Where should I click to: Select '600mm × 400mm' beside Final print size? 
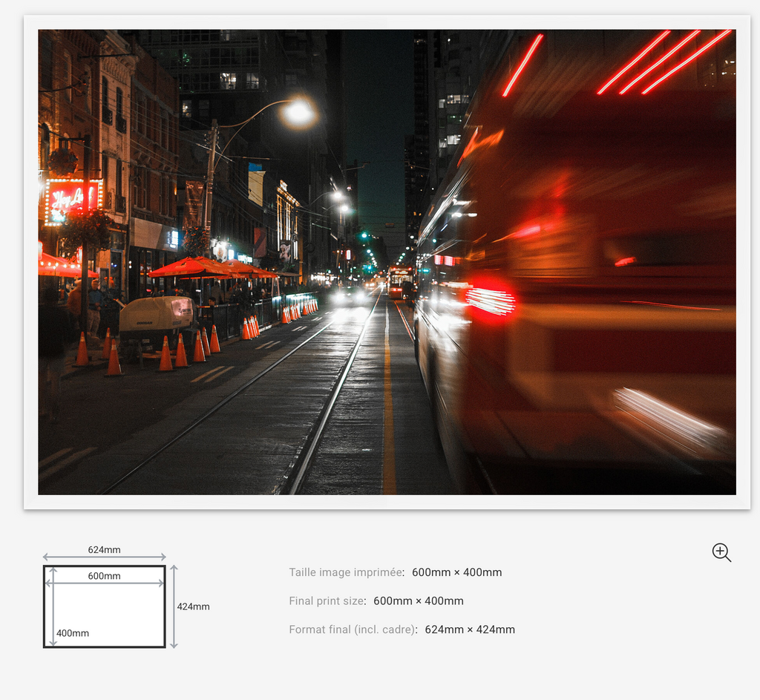[x=419, y=601]
